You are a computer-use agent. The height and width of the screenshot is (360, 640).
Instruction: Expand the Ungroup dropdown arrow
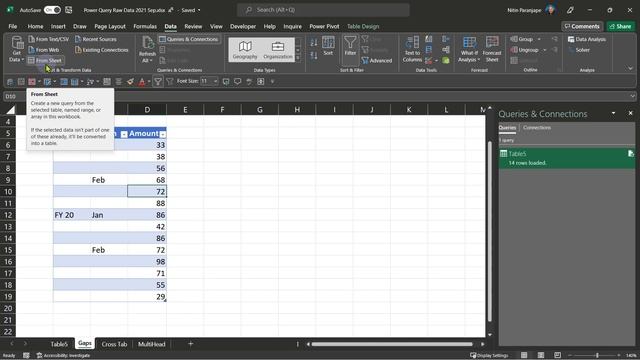[544, 50]
